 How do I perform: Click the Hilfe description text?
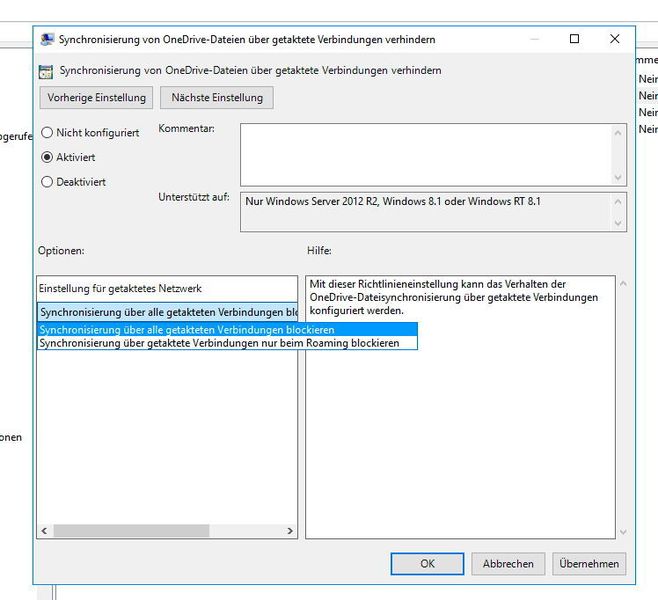pyautogui.click(x=454, y=297)
